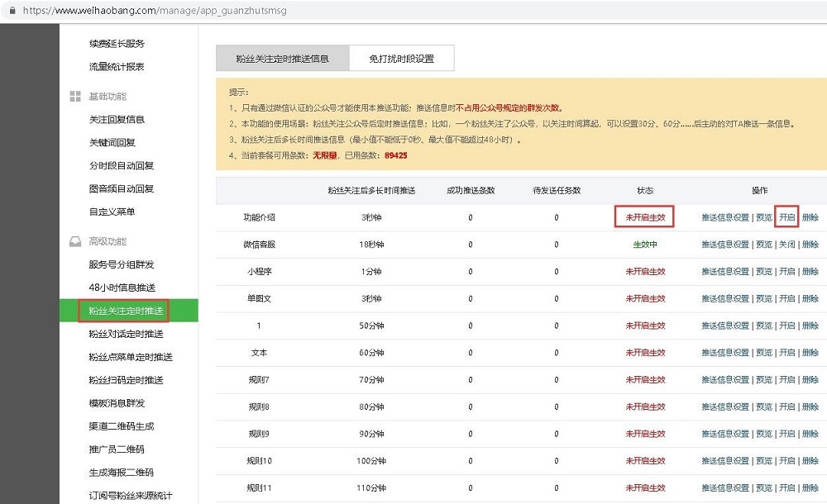The image size is (827, 504).
Task: Click 开启 for 规则8 row
Action: pos(787,407)
